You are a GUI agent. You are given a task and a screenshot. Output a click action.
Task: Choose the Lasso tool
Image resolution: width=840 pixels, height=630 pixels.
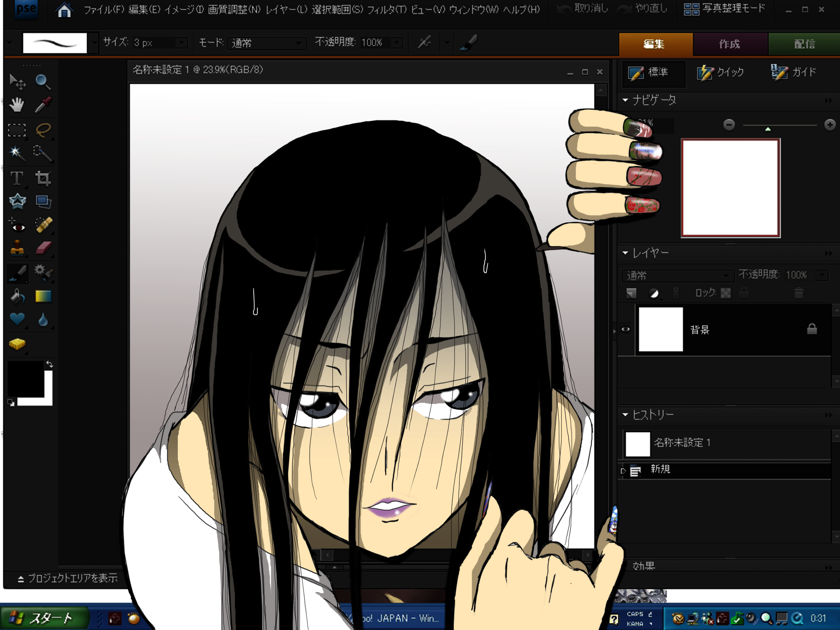pyautogui.click(x=43, y=130)
